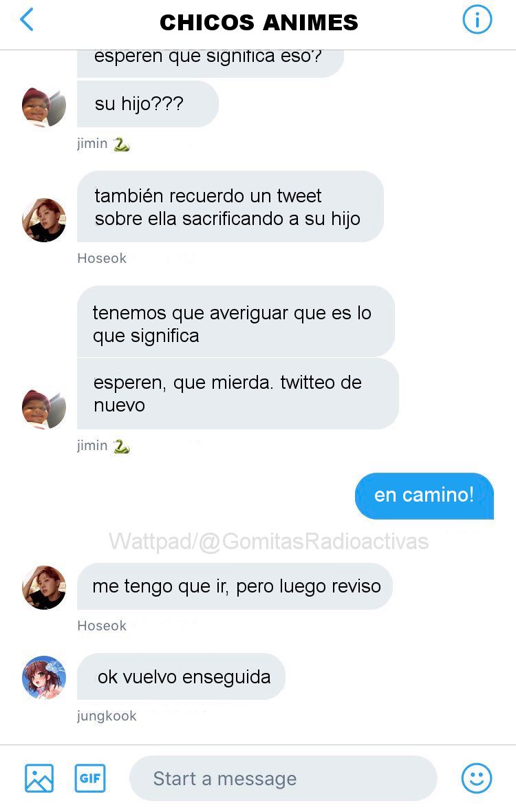Select 'tenemos que averiguar' message bubble
This screenshot has width=516, height=812.
[x=235, y=321]
